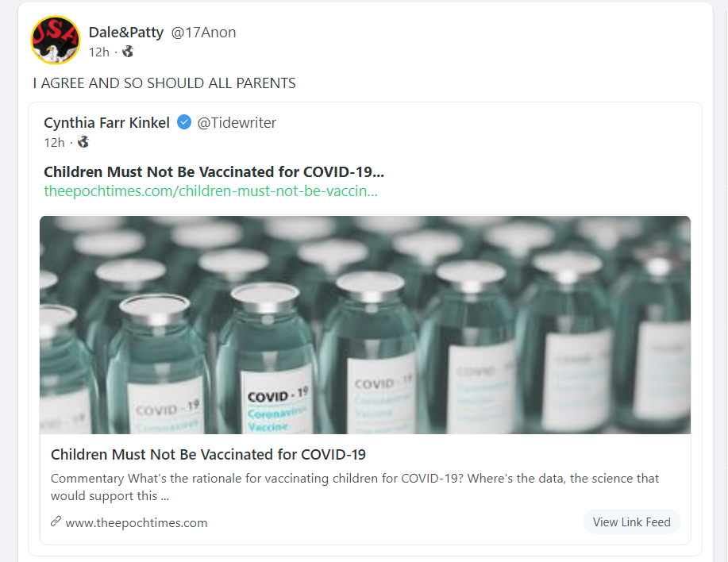Open the www.theepochtimes.com source domain
The width and height of the screenshot is (728, 562).
(137, 522)
